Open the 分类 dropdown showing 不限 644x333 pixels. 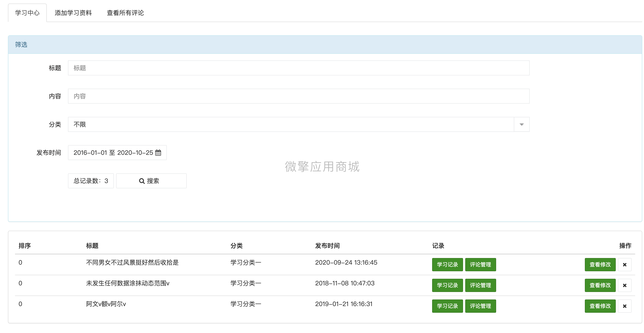pyautogui.click(x=299, y=124)
